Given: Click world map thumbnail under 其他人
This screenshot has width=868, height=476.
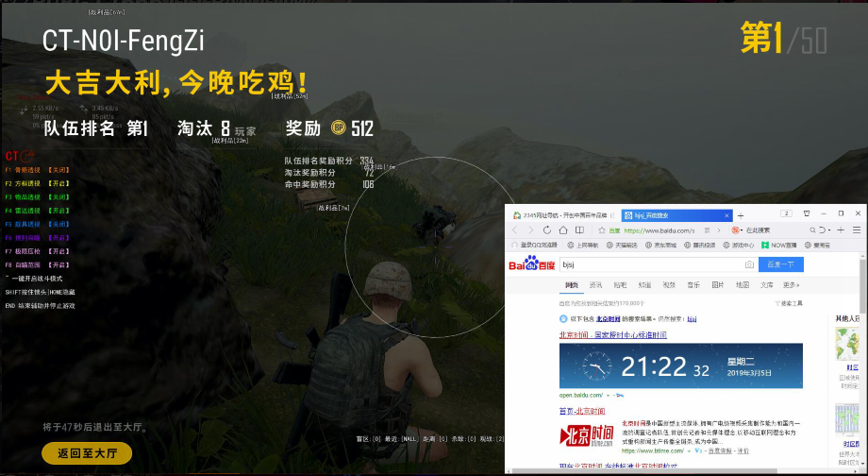Looking at the screenshot, I should pos(847,344).
